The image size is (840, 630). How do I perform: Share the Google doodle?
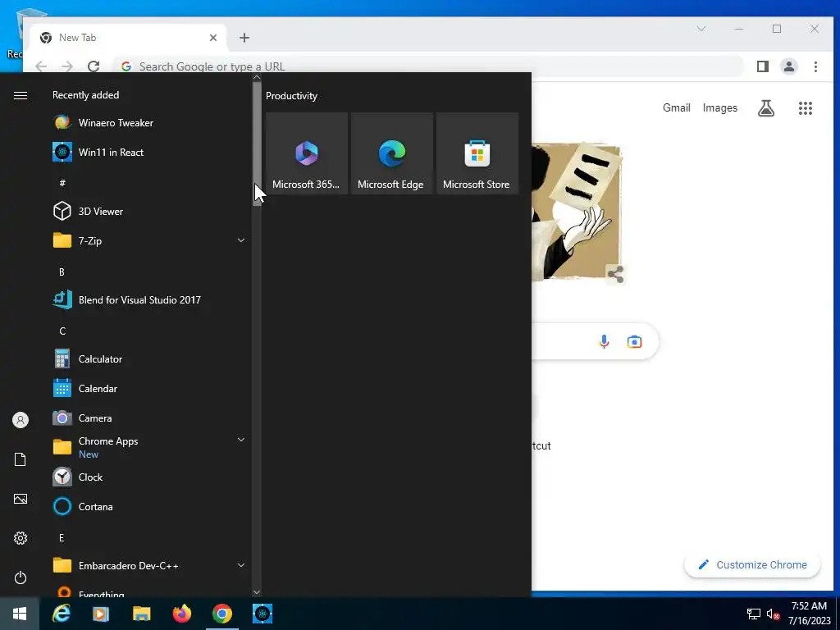click(615, 274)
